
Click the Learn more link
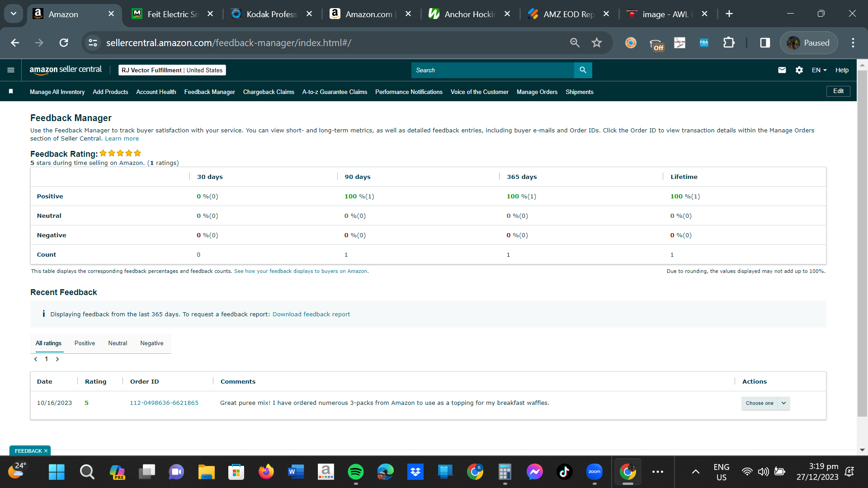pos(122,139)
